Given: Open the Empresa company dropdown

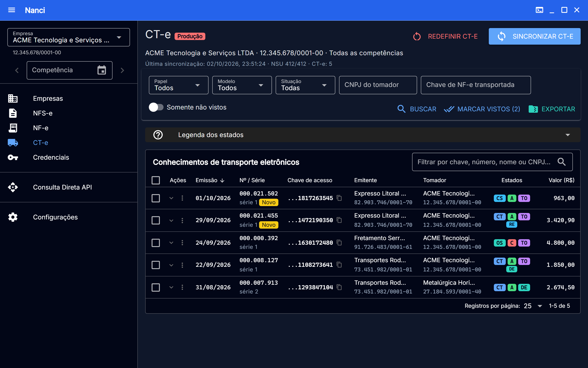Looking at the screenshot, I should (x=68, y=37).
